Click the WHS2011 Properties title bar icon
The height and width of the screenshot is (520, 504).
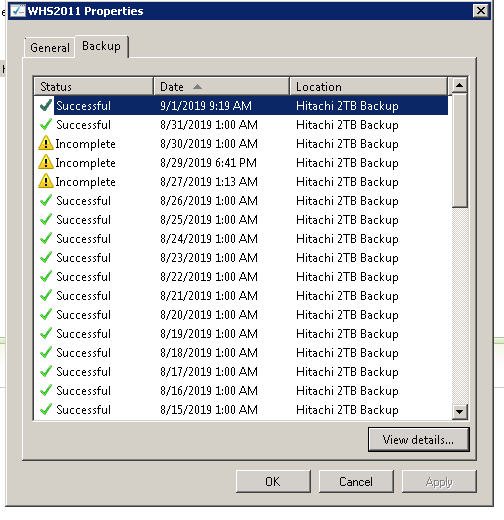click(18, 11)
